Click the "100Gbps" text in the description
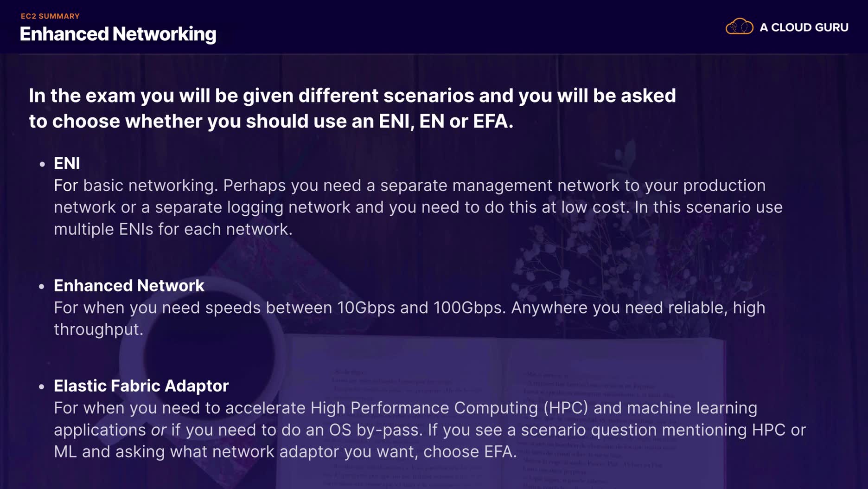Viewport: 868px width, 489px height. [x=469, y=308]
